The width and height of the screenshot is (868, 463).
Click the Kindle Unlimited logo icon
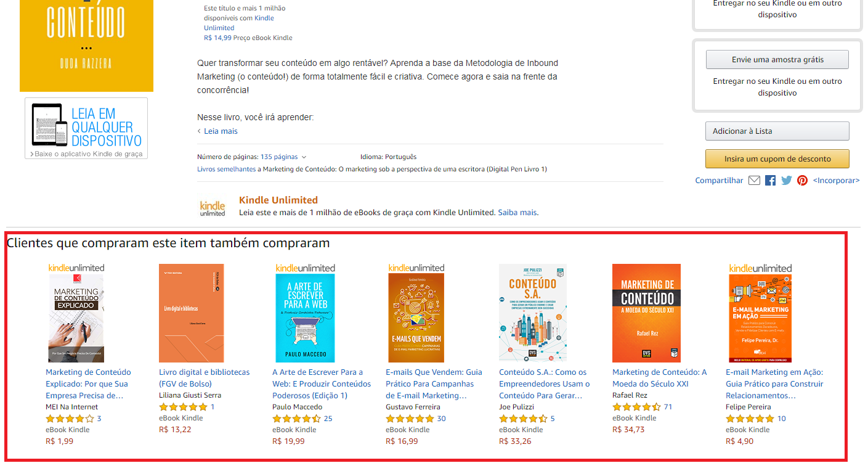(213, 208)
